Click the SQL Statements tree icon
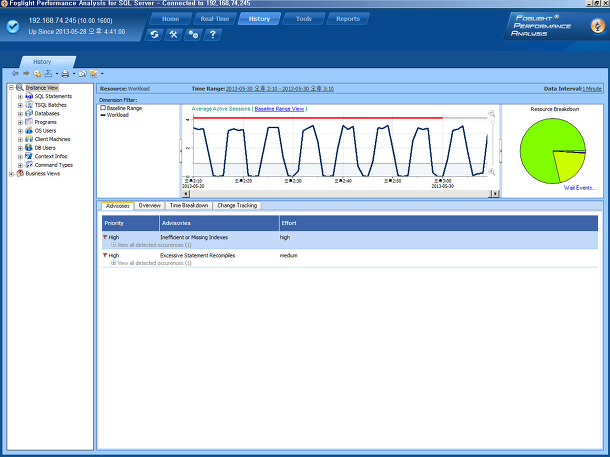 29,96
